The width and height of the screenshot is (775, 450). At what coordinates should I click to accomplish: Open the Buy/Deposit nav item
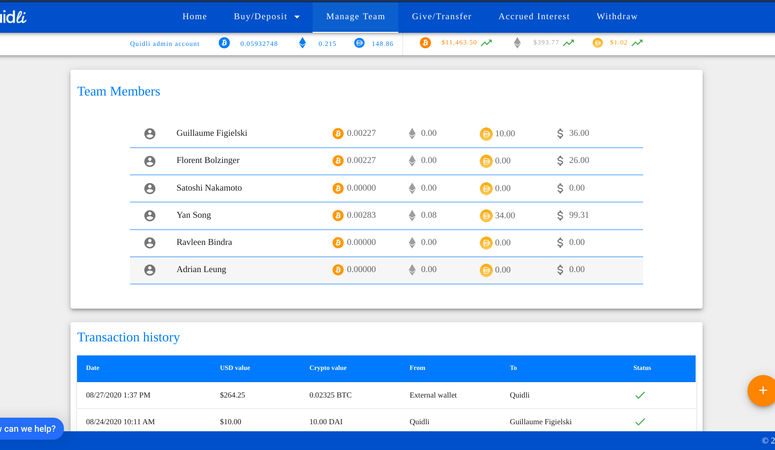(266, 16)
